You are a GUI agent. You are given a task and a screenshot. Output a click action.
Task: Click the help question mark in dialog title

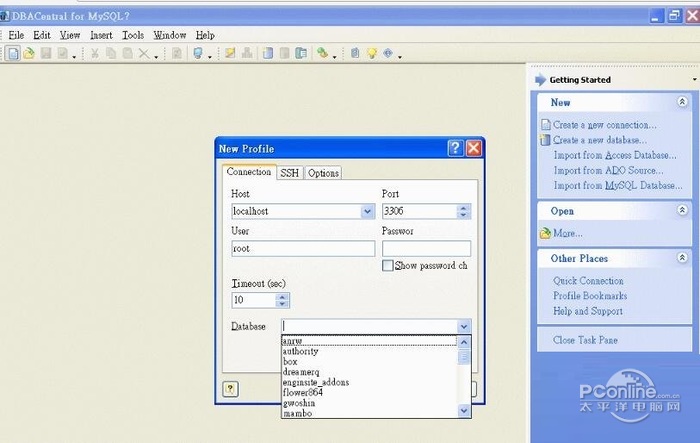click(x=455, y=148)
